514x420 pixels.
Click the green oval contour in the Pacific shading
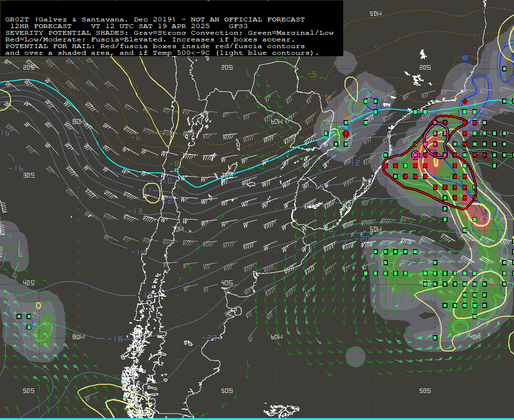pyautogui.click(x=44, y=332)
